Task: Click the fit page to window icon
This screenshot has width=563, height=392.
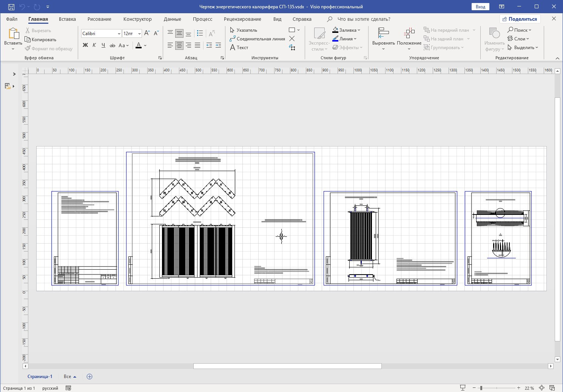Action: tap(541, 388)
